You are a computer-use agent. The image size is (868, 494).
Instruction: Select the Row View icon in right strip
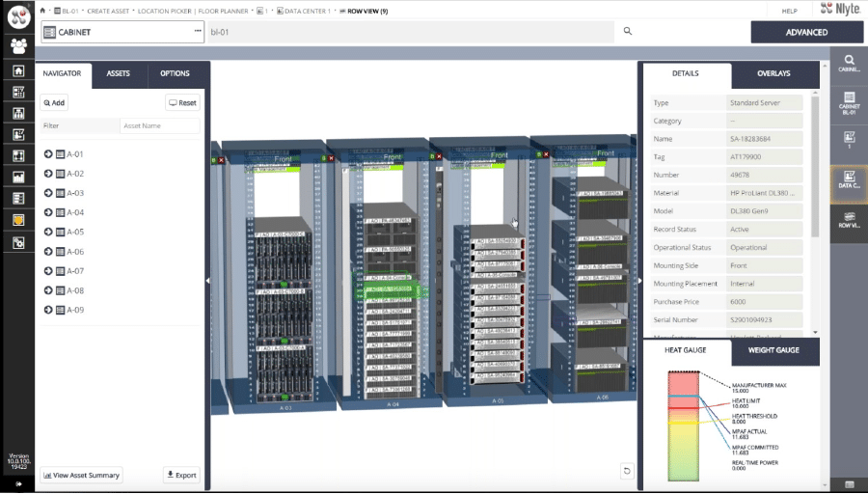click(849, 220)
